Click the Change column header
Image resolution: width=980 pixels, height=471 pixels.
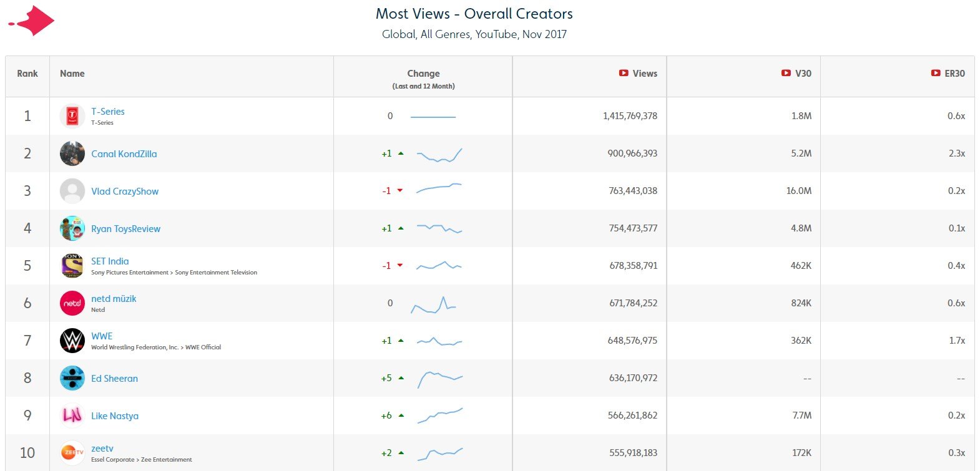[x=423, y=74]
